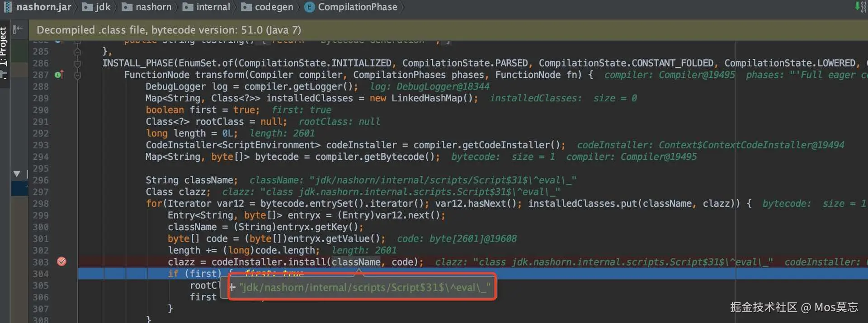Click INSTALL_PHASE enum constant name
868x323 pixels.
(137, 63)
